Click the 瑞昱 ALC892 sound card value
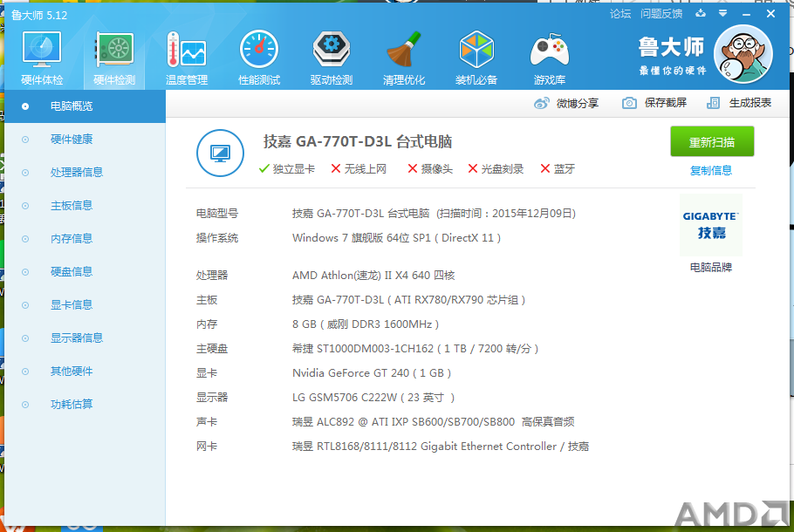 tap(434, 422)
